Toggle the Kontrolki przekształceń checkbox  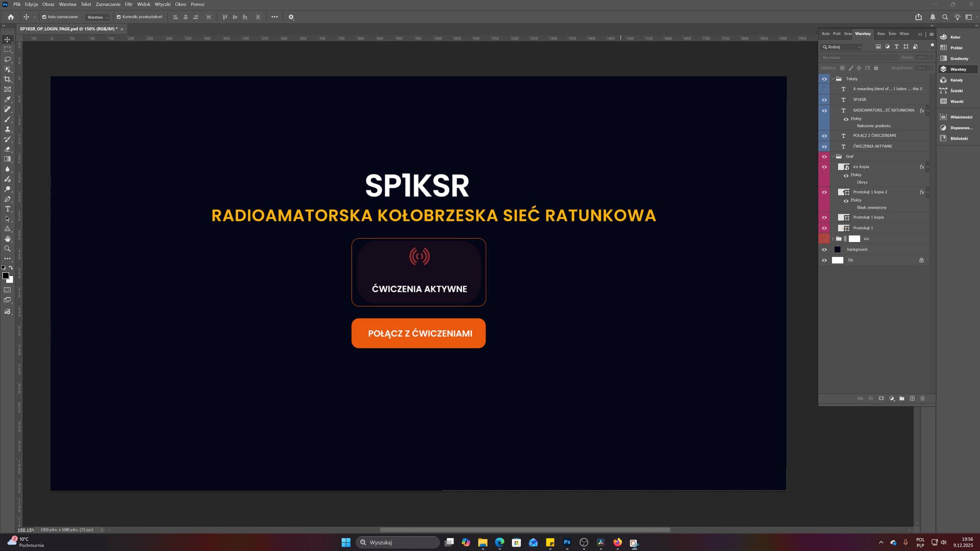point(119,17)
